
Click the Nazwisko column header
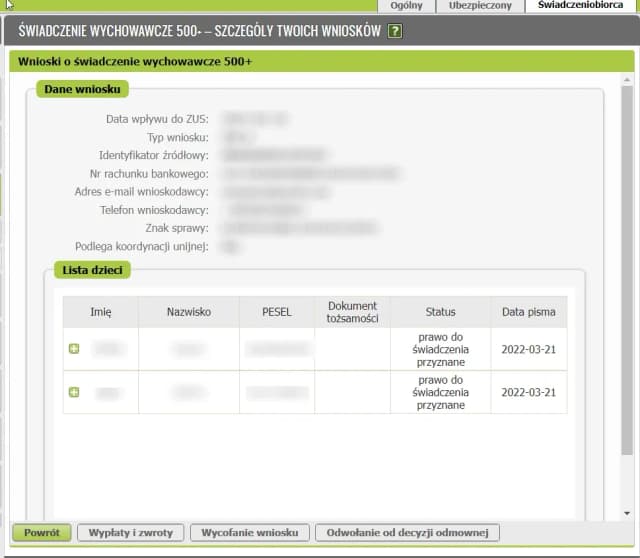click(189, 312)
